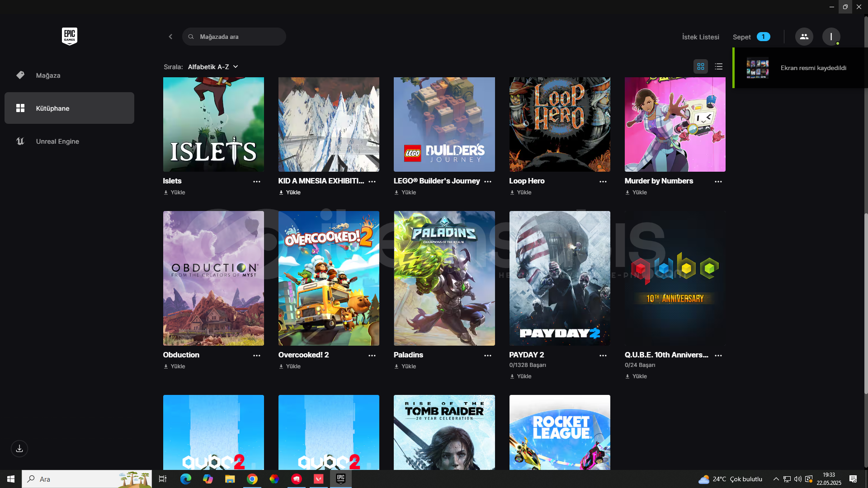The height and width of the screenshot is (488, 868).
Task: Switch to grid view
Action: [x=700, y=66]
